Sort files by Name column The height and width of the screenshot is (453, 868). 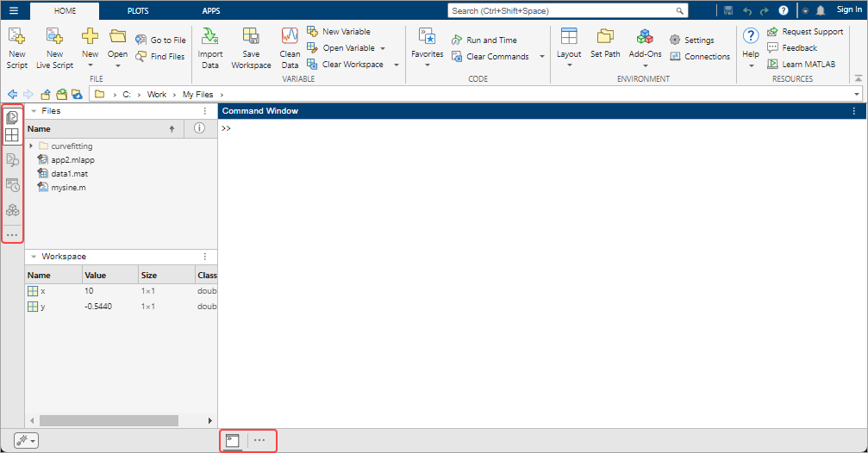pyautogui.click(x=103, y=129)
